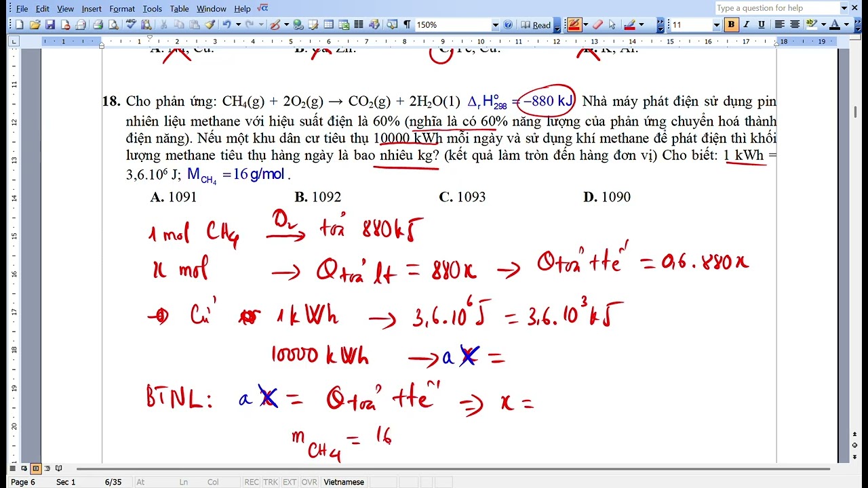Screen dimensions: 868x488
Task: Activate the Format Painter brush
Action: pyautogui.click(x=210, y=25)
